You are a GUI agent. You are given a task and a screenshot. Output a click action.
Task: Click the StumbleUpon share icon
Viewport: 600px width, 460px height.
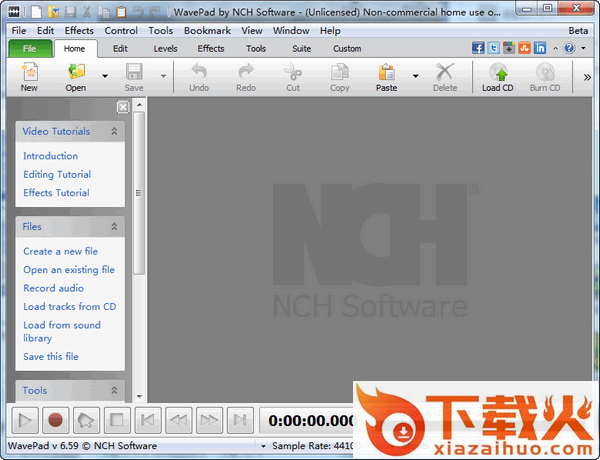(524, 48)
